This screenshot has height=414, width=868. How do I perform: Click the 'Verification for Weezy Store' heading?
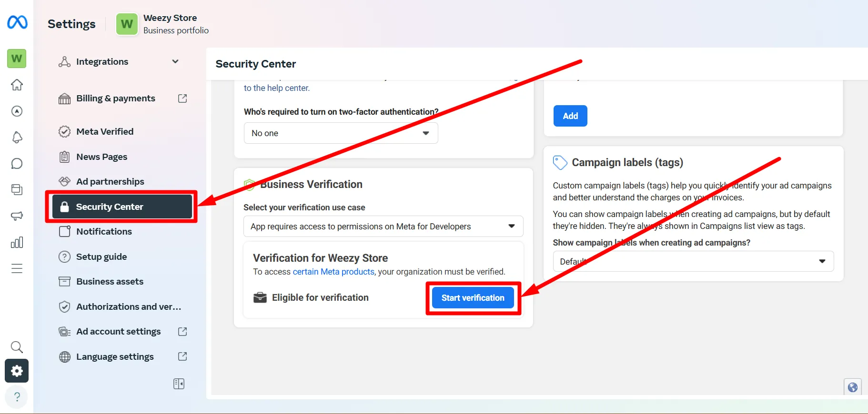click(x=320, y=258)
